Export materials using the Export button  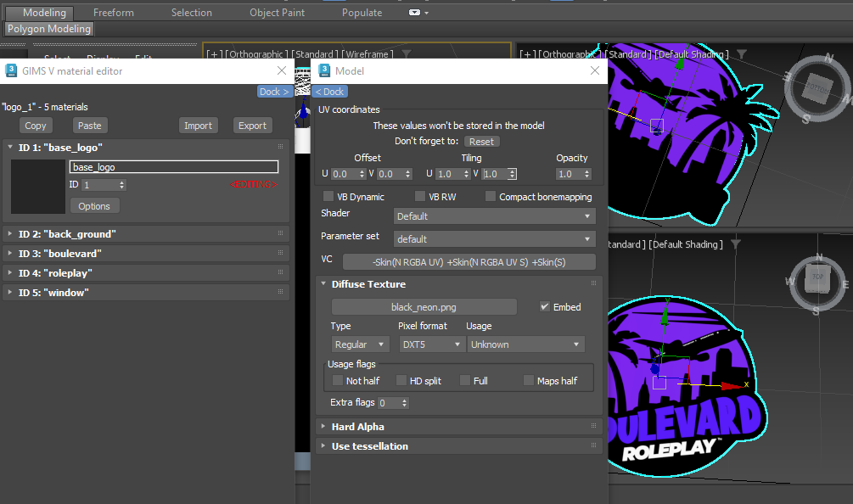coord(252,125)
